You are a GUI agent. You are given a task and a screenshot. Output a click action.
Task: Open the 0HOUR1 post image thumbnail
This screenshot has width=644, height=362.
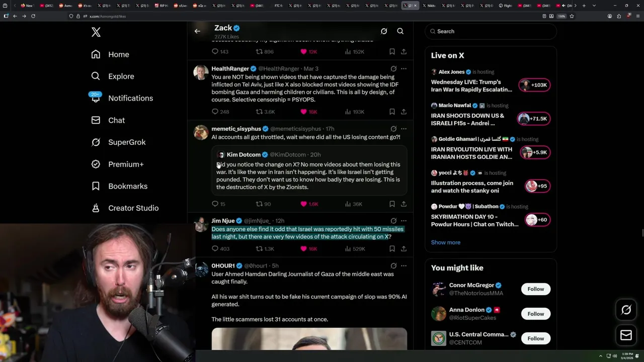click(309, 339)
